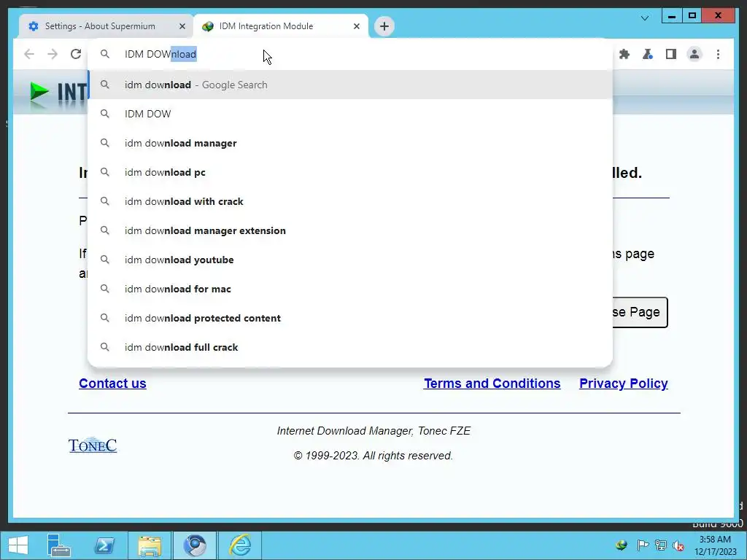
Task: Click the address bar text IDM DOWnload
Action: [160, 54]
